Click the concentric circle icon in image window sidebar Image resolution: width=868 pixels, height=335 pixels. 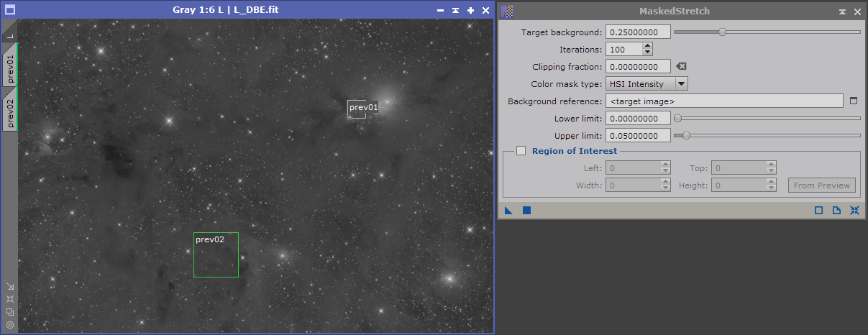point(9,325)
